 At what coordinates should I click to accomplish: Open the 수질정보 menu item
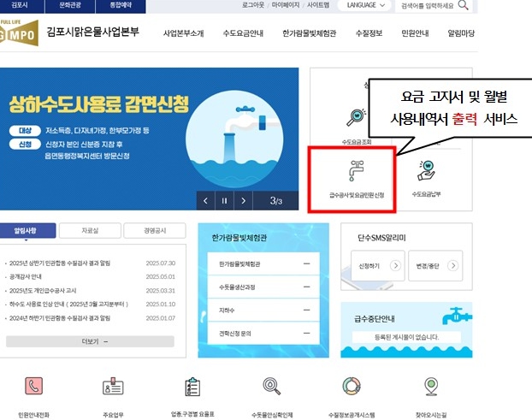coord(369,33)
